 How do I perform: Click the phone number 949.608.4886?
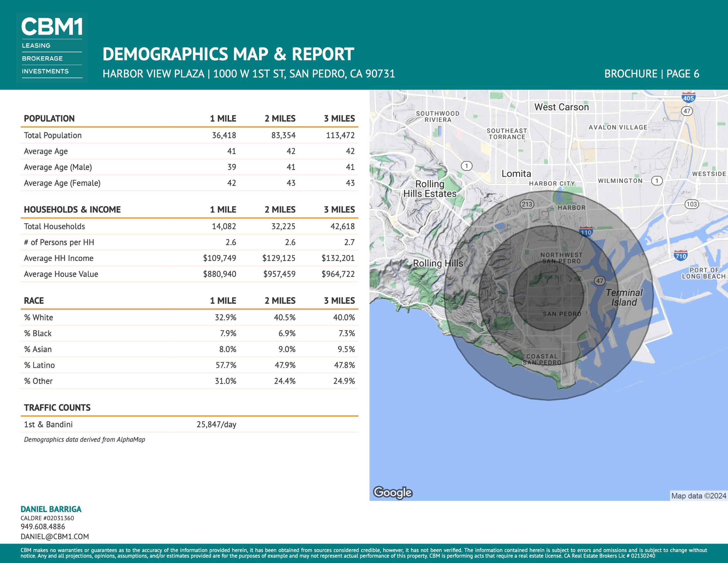tap(43, 527)
